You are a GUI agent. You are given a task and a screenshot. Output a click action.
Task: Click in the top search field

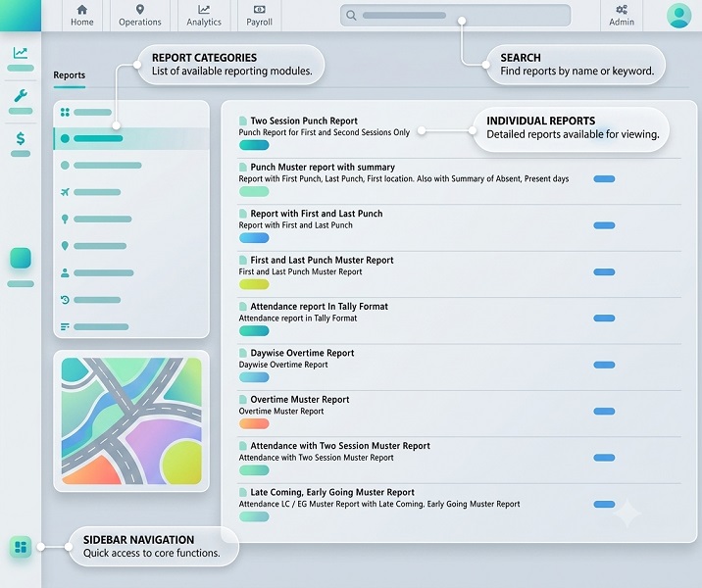455,16
